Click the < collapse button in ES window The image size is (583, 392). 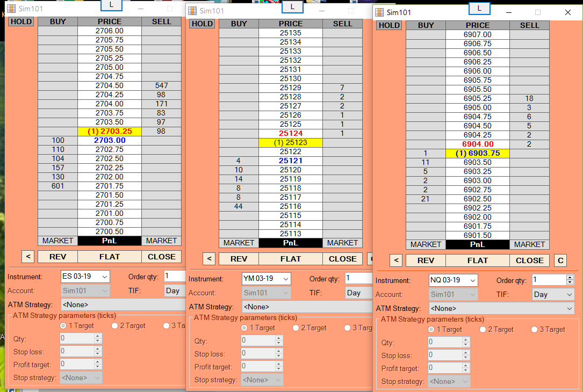(x=28, y=257)
